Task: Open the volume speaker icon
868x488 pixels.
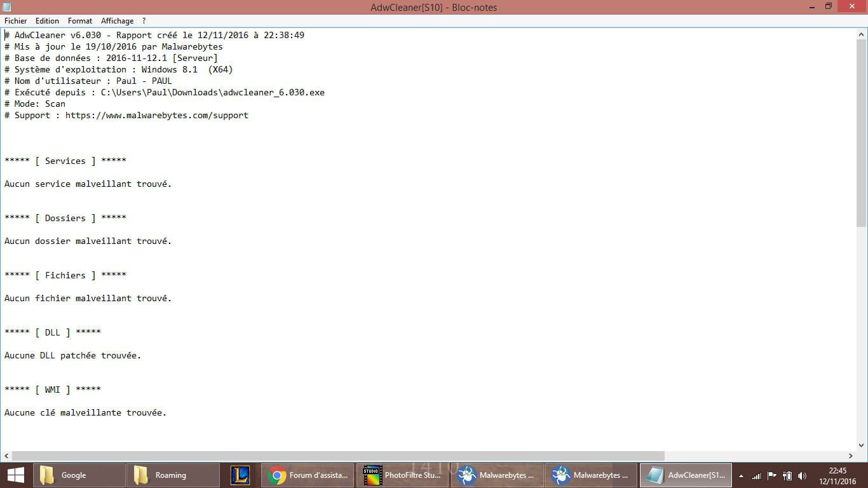Action: click(x=803, y=475)
